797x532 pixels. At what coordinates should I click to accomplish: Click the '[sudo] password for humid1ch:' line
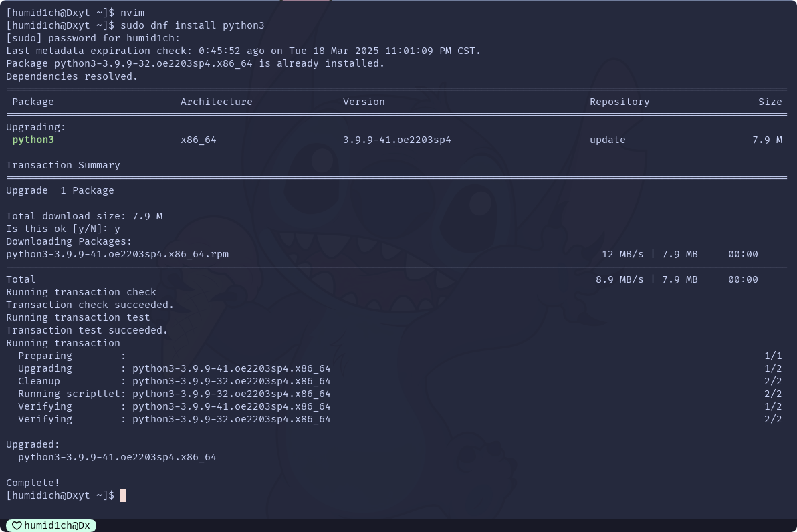(x=93, y=38)
